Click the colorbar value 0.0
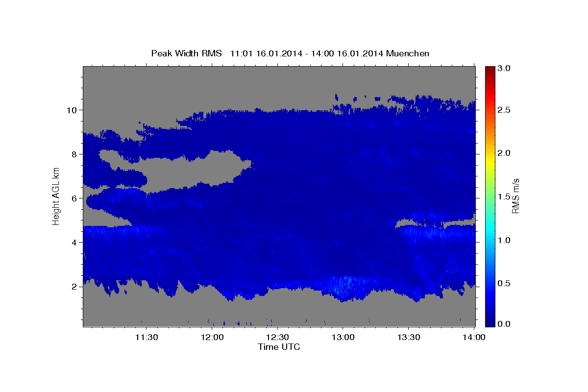 pyautogui.click(x=505, y=324)
